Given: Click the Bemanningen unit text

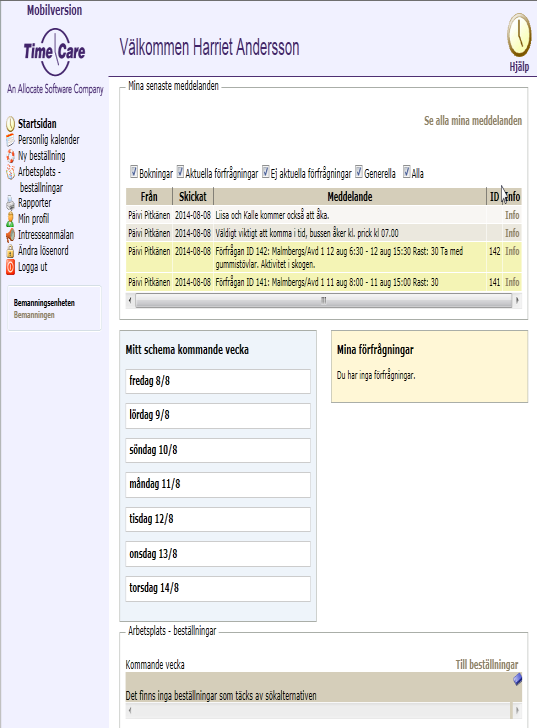Looking at the screenshot, I should 34,315.
